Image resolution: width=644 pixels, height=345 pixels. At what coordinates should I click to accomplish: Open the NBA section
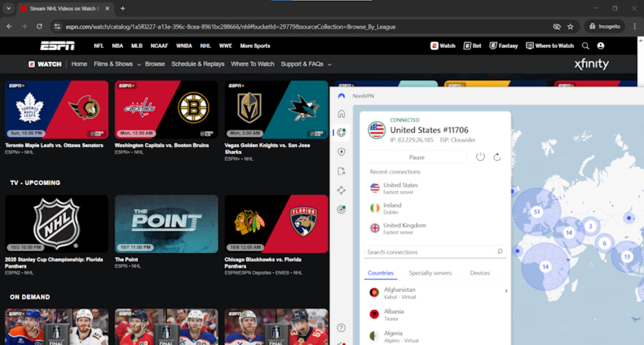tap(118, 46)
